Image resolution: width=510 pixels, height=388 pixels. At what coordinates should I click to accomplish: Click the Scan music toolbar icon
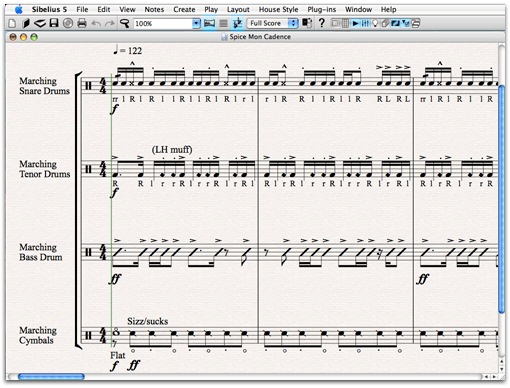coord(40,23)
